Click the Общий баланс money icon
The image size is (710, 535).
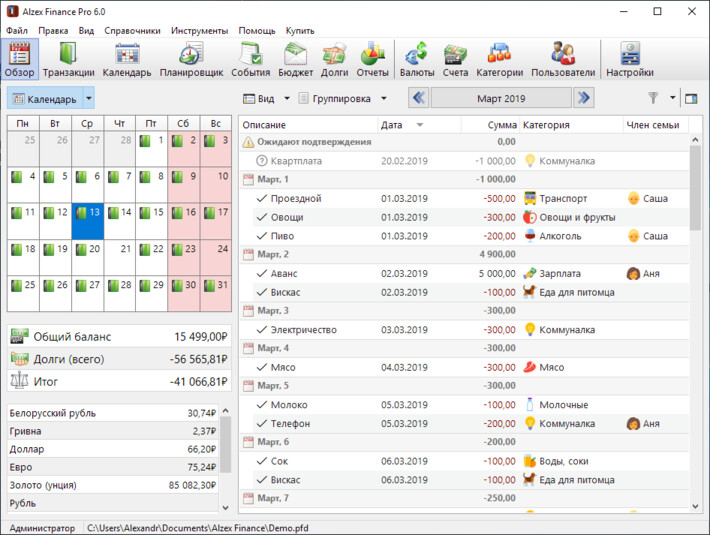coord(19,336)
